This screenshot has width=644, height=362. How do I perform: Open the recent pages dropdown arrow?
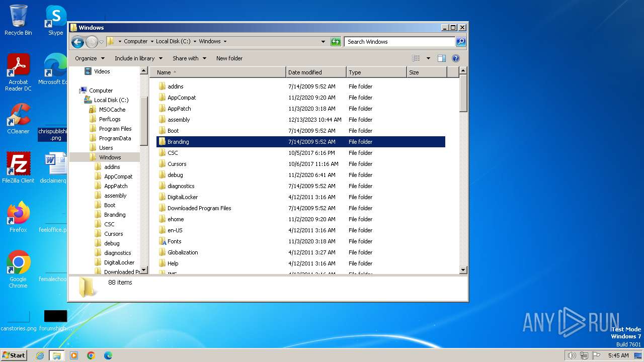(101, 42)
